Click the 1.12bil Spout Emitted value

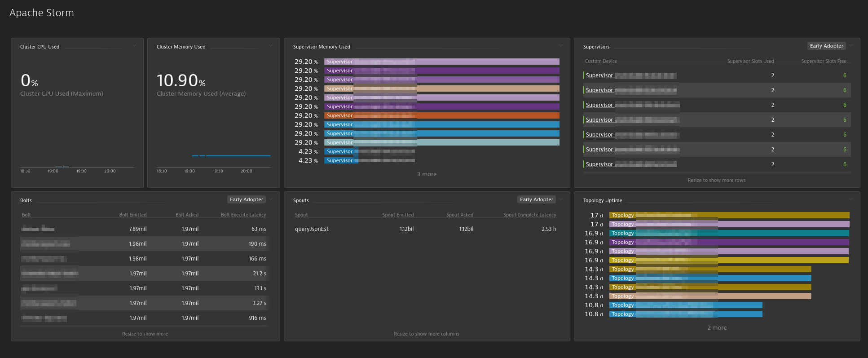406,229
